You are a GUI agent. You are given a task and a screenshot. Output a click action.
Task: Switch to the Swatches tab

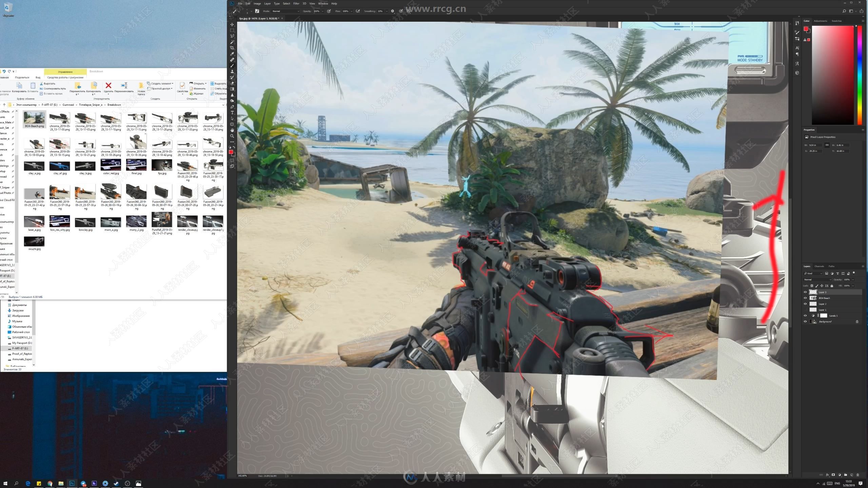click(x=836, y=21)
